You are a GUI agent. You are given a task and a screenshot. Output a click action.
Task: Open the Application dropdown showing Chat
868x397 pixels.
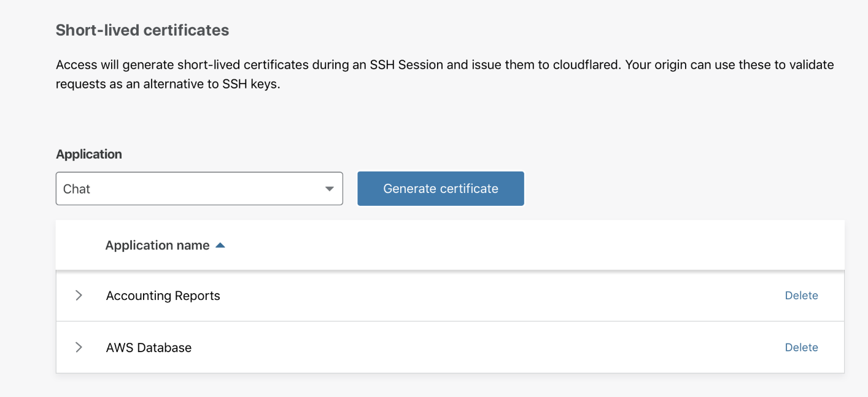tap(199, 189)
